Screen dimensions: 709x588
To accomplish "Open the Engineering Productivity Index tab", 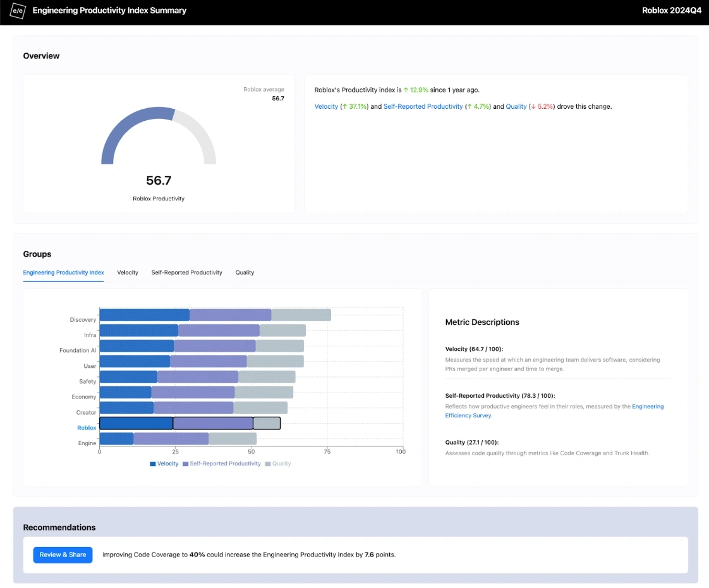I will point(63,273).
